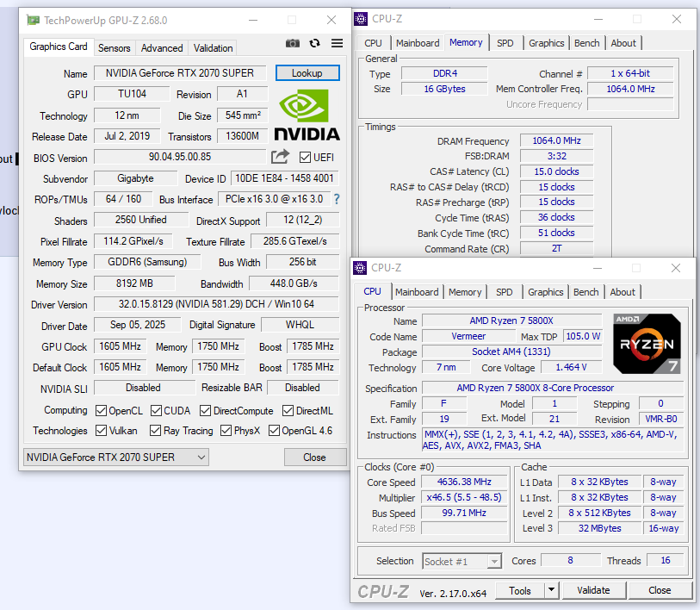Click the NVIDIA logo in GPU-Z
The image size is (700, 610).
point(307,115)
